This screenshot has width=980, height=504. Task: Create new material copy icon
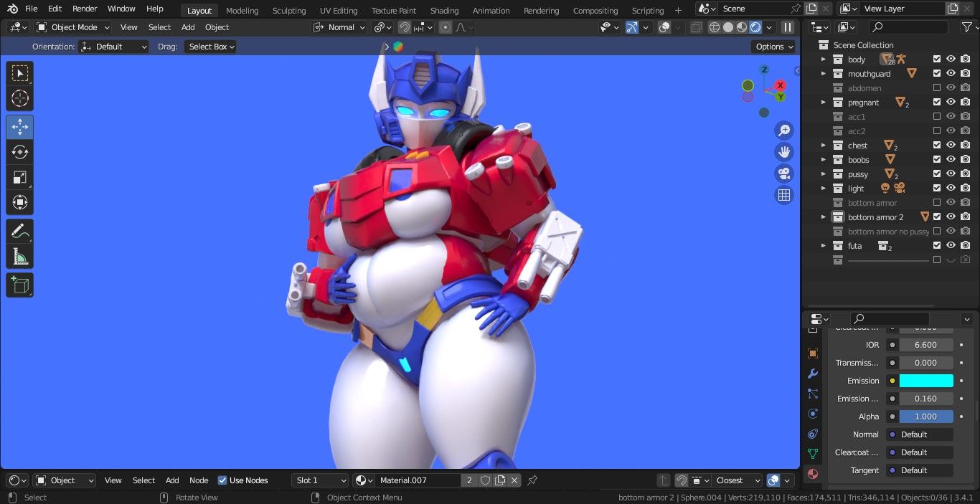tap(500, 480)
